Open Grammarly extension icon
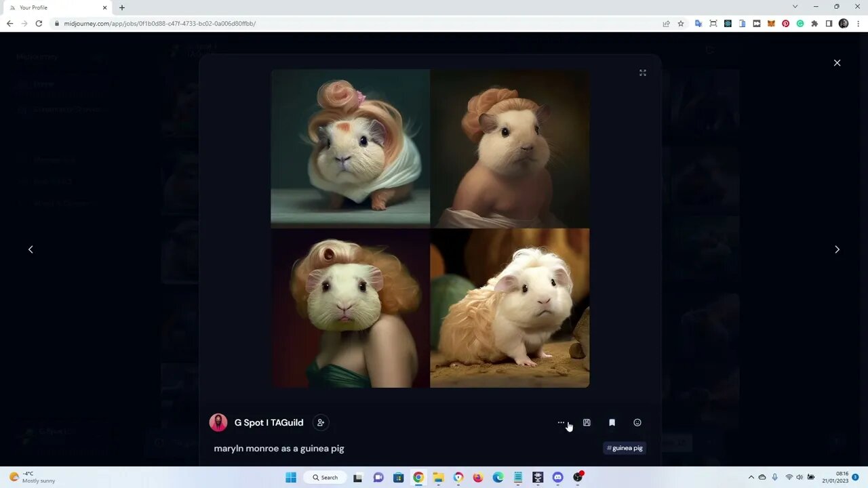This screenshot has width=868, height=488. [x=800, y=23]
